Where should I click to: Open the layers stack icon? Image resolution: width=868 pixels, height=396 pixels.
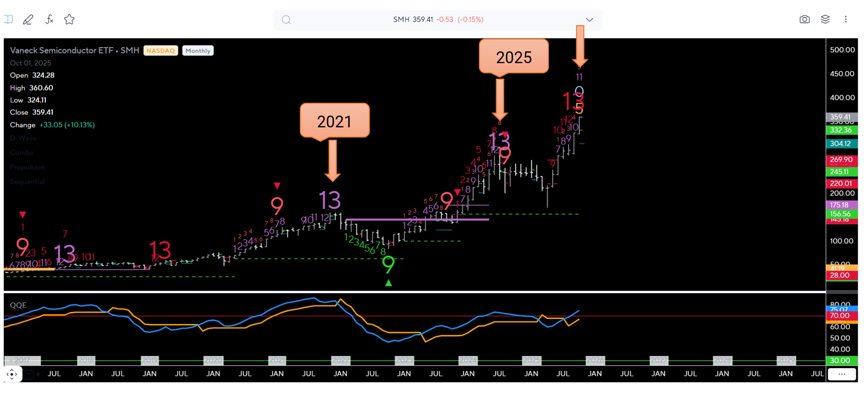(x=825, y=19)
